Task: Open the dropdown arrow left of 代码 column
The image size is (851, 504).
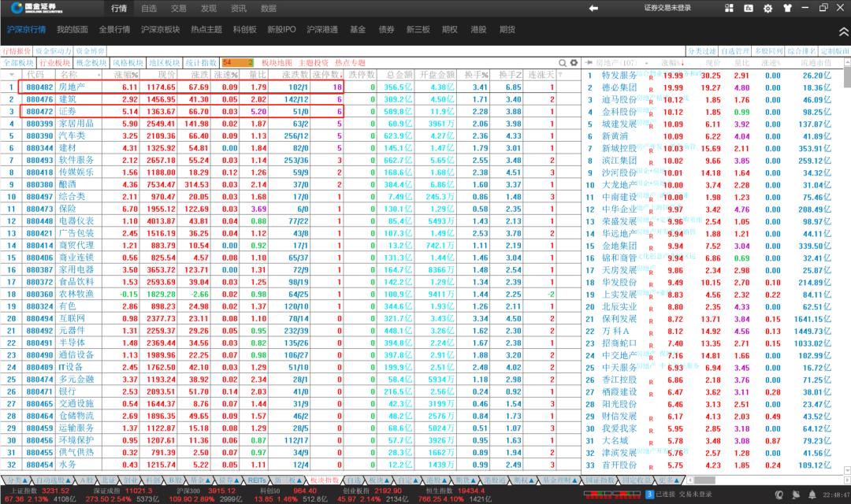Action: (x=11, y=74)
